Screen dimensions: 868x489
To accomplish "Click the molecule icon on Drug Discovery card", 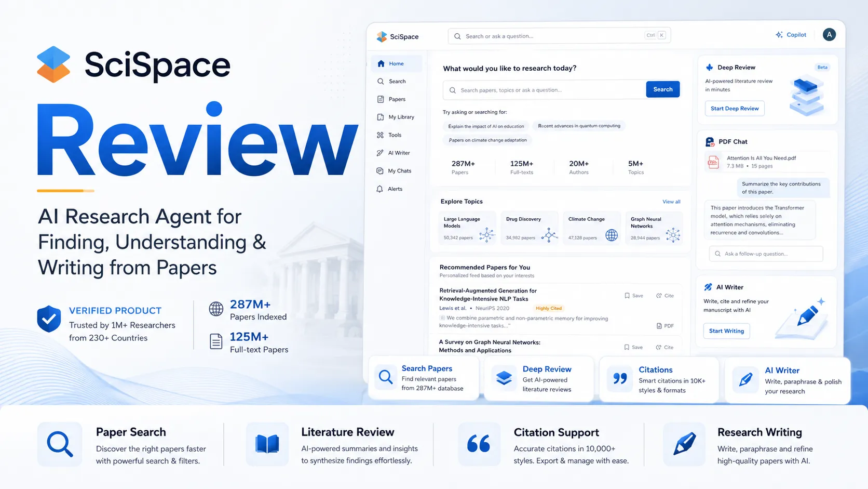I will tap(549, 235).
